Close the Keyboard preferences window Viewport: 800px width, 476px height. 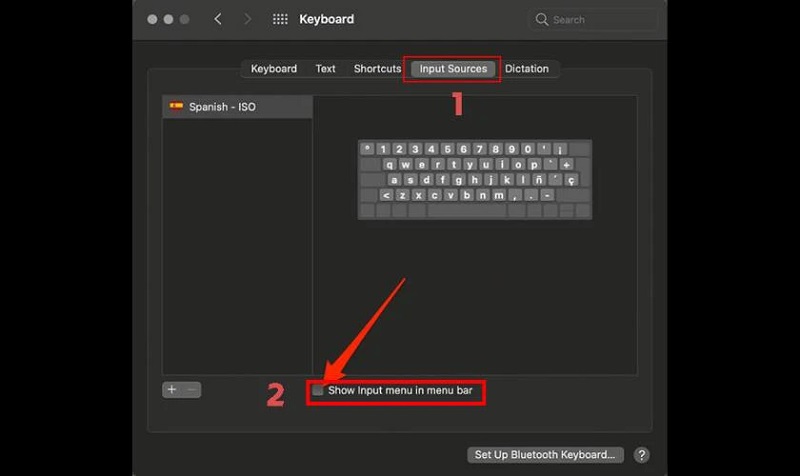[x=152, y=19]
